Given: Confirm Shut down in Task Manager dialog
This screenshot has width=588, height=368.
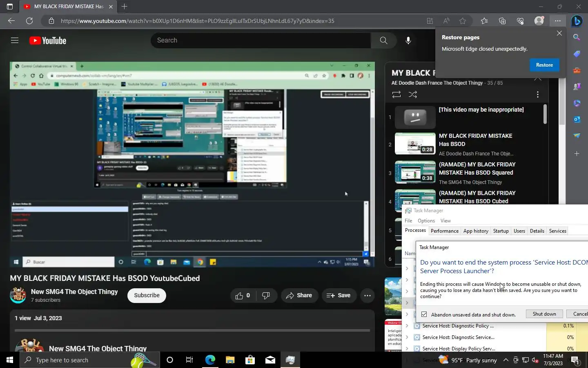Looking at the screenshot, I should 544,314.
